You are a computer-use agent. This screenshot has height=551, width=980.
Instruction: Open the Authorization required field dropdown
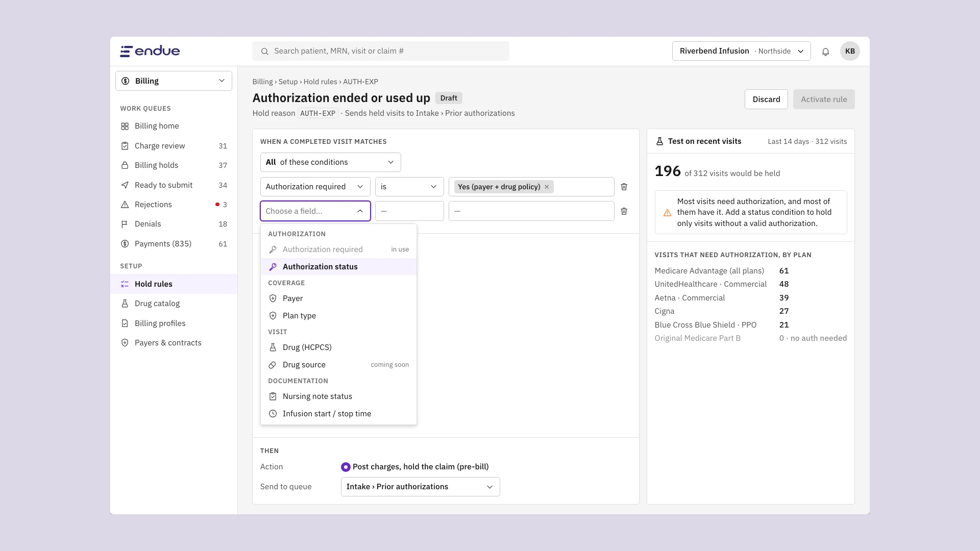click(315, 187)
